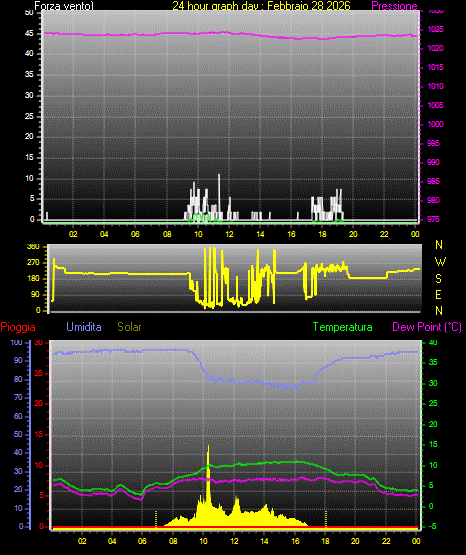Click hour 12 on wind graph axis
This screenshot has height=555, width=466.
tap(229, 234)
